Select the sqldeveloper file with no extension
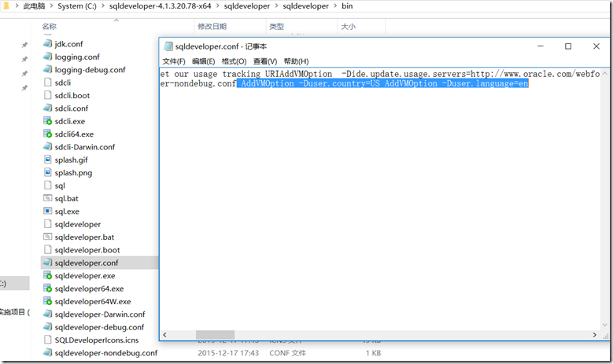The height and width of the screenshot is (364, 613). pos(77,224)
